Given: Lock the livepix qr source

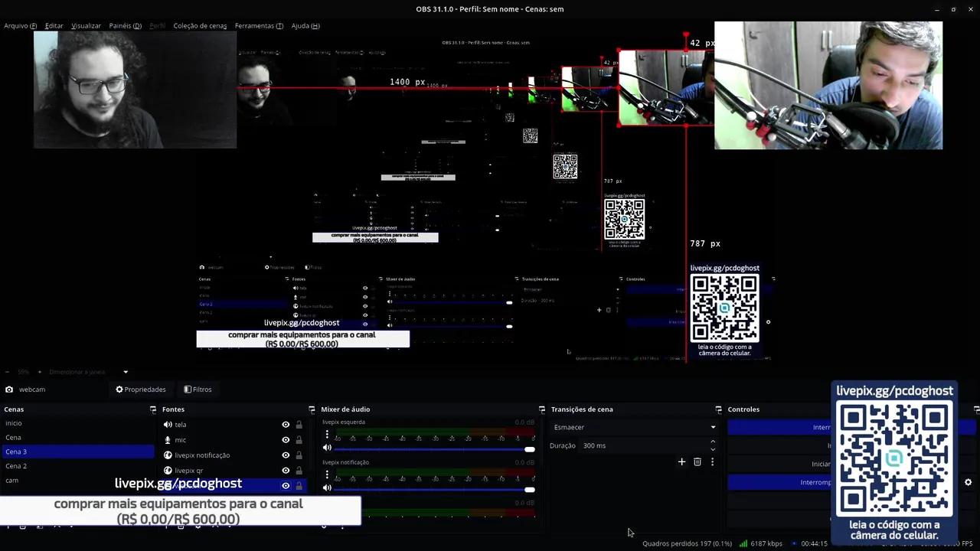Looking at the screenshot, I should pos(299,471).
